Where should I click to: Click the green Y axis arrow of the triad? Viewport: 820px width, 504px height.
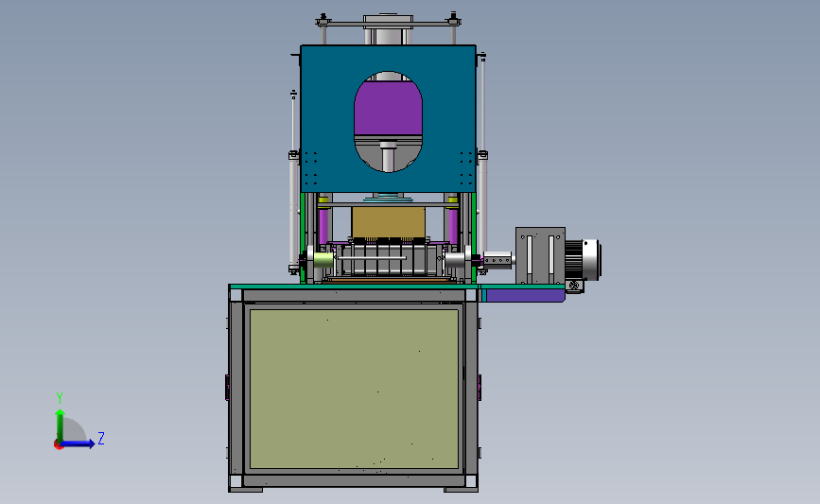coord(60,426)
